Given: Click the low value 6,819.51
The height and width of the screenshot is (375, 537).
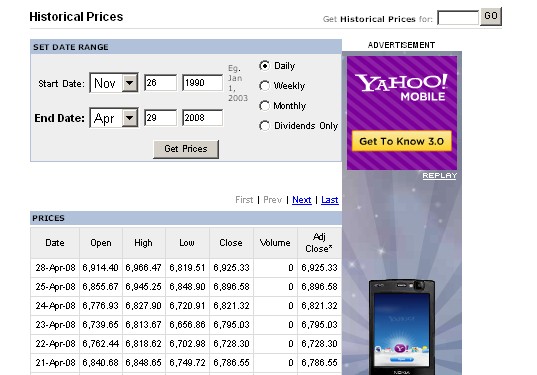Looking at the screenshot, I should 187,268.
